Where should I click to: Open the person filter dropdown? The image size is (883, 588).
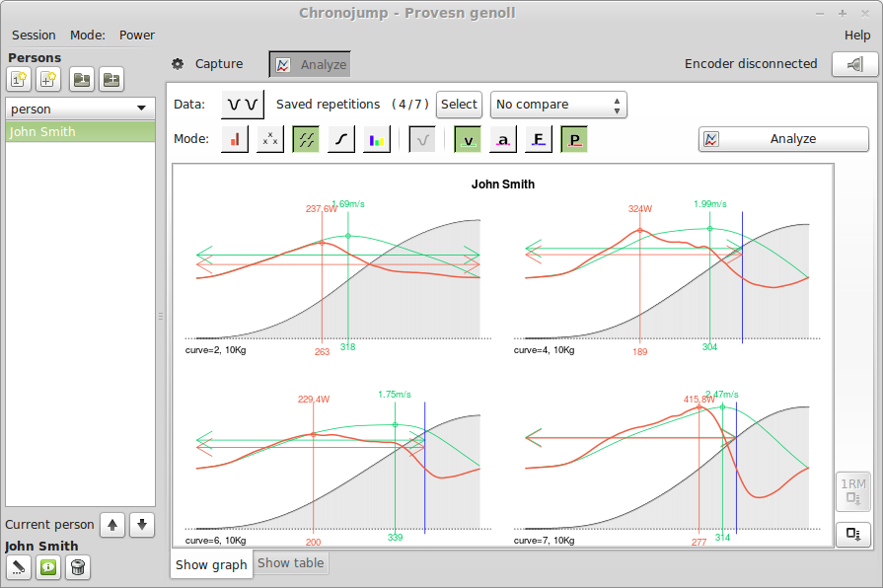tap(80, 109)
